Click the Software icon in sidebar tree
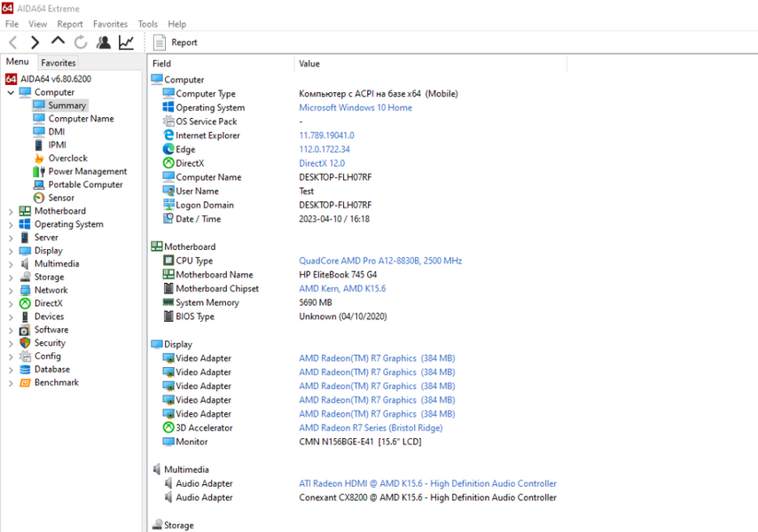The image size is (758, 532). pyautogui.click(x=25, y=330)
